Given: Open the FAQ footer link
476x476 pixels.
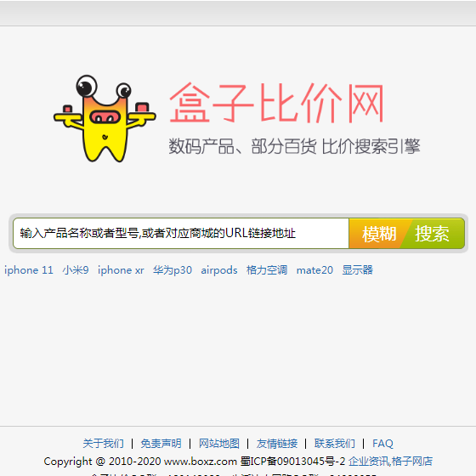Looking at the screenshot, I should point(382,444).
